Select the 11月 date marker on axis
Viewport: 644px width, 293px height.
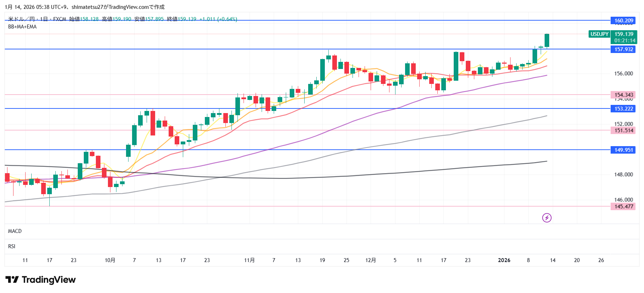click(249, 260)
